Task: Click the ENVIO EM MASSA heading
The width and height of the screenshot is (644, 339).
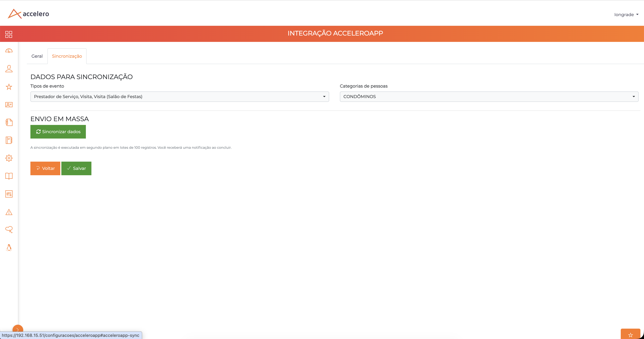Action: [x=60, y=119]
